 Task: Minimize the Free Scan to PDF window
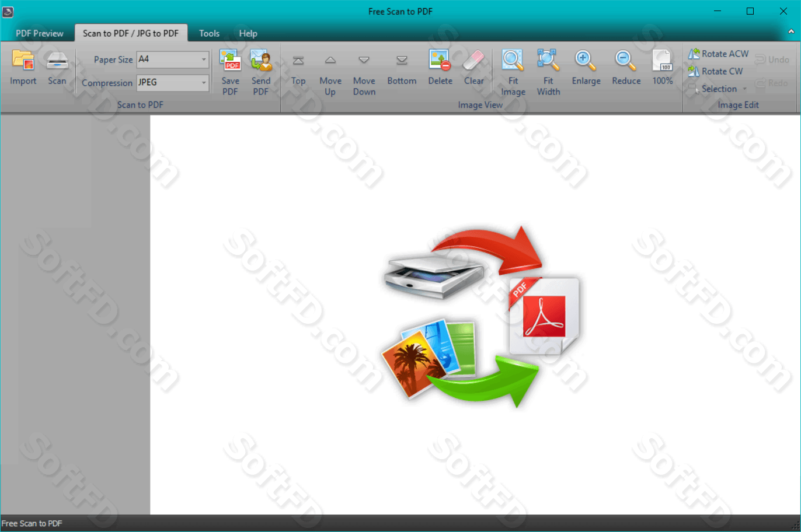718,11
